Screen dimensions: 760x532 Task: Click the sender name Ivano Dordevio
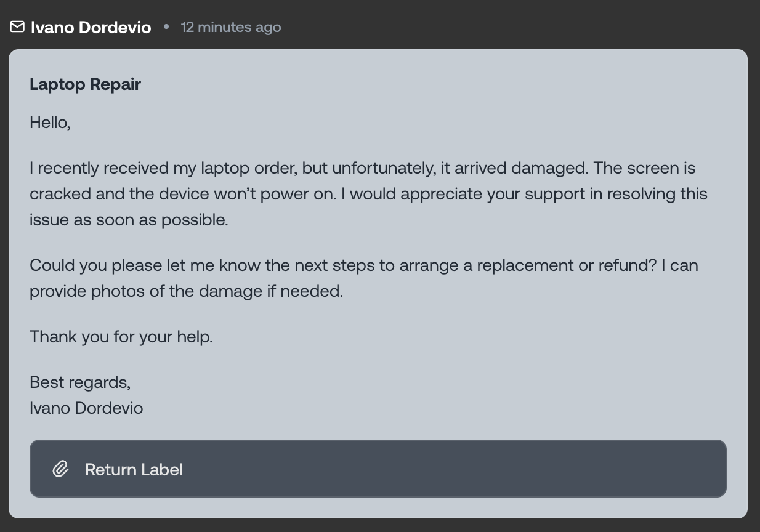pyautogui.click(x=91, y=27)
